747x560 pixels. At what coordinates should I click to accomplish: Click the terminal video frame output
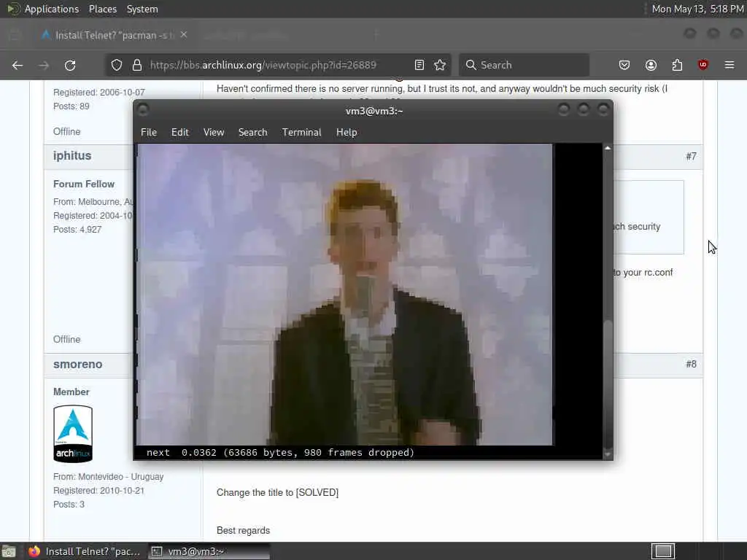345,295
